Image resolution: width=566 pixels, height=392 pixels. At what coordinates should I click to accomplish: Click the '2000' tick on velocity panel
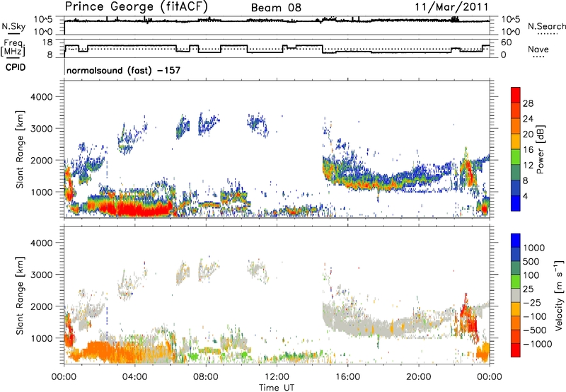pyautogui.click(x=41, y=306)
